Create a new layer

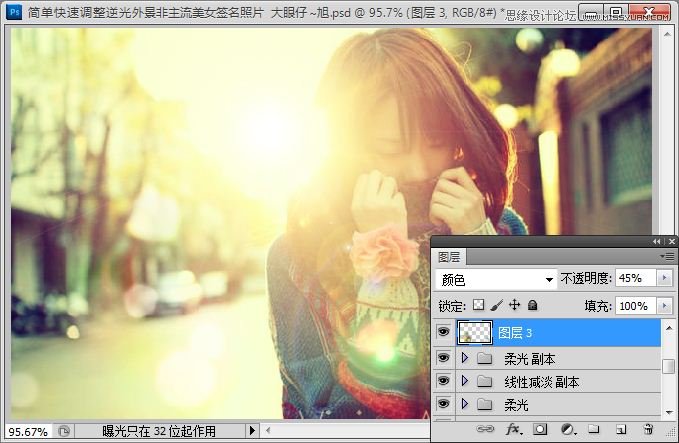[x=621, y=429]
